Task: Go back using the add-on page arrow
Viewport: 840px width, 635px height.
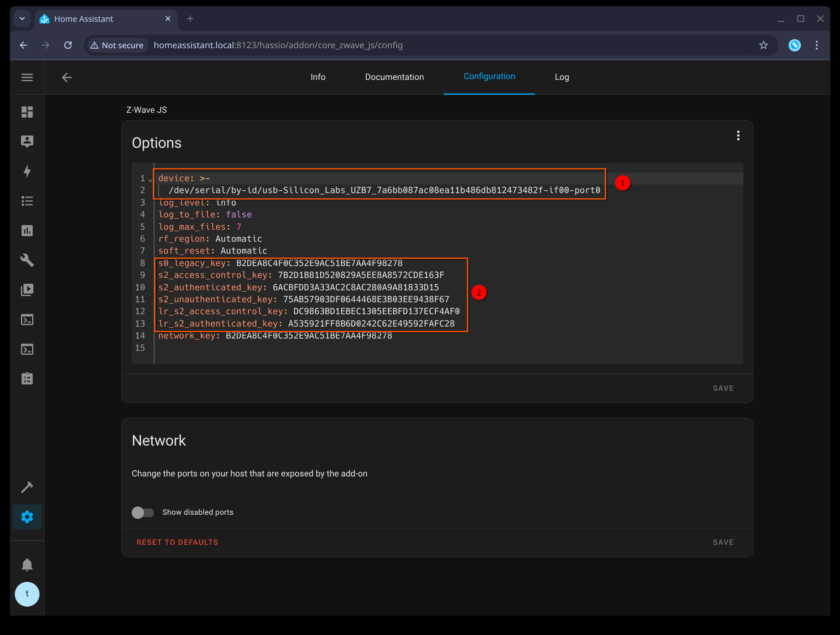Action: (67, 77)
